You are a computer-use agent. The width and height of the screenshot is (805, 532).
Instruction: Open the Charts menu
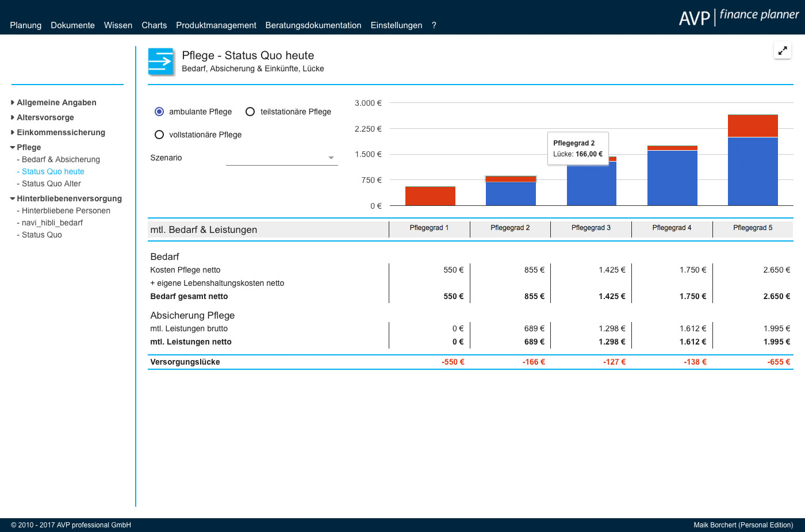pos(154,25)
